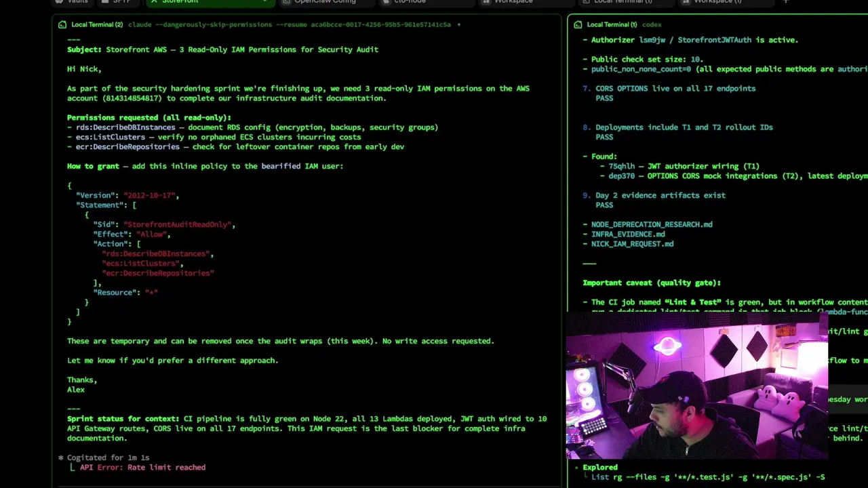Click the 'How to grant' instruction line
Viewport: 868px width, 488px height.
click(x=205, y=166)
